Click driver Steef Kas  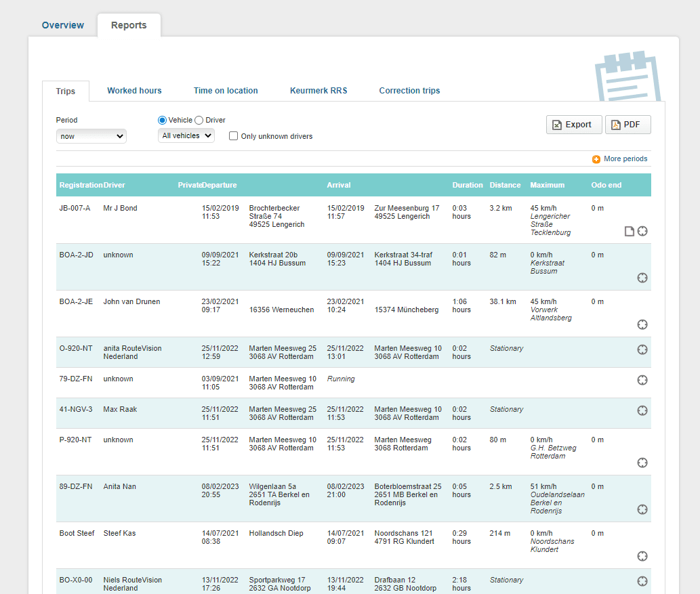click(120, 533)
